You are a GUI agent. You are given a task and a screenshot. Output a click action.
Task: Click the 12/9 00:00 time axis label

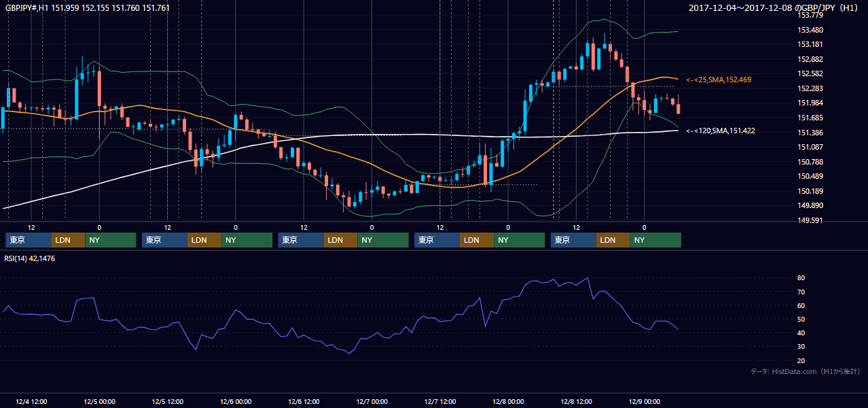click(644, 401)
